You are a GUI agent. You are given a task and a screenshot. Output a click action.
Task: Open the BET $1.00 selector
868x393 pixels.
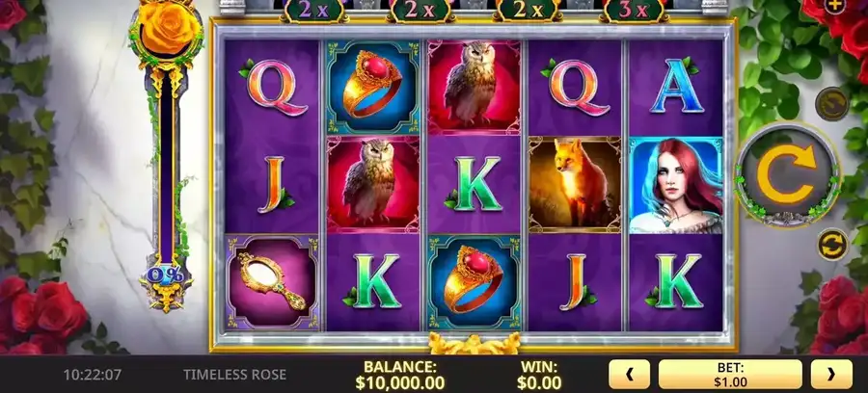point(730,374)
